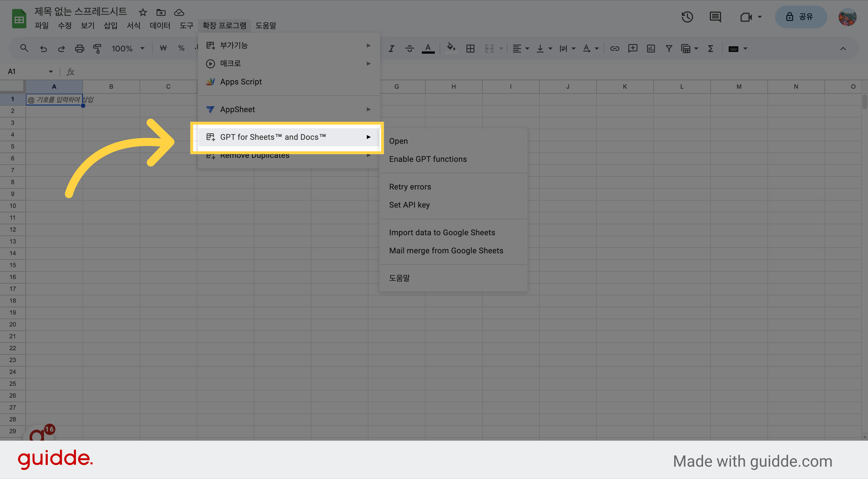Toggle strikethrough formatting

pyautogui.click(x=409, y=49)
